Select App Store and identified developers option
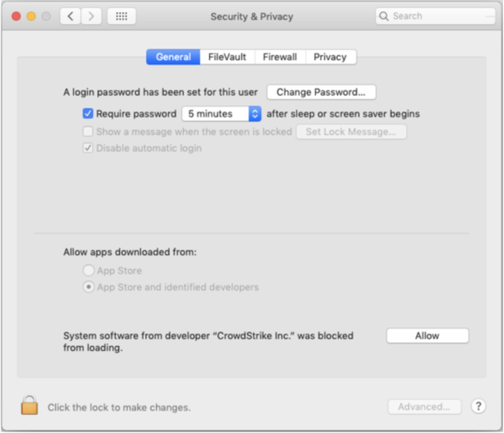This screenshot has height=433, width=504. [89, 288]
